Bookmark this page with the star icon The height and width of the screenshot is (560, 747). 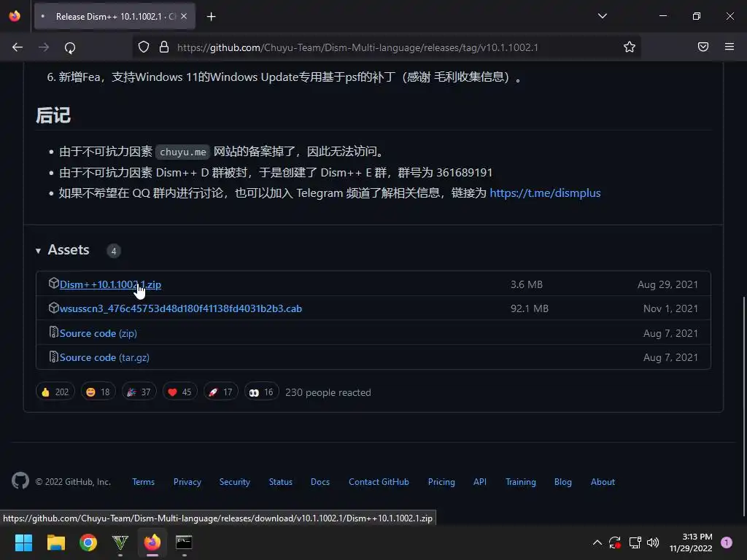630,47
